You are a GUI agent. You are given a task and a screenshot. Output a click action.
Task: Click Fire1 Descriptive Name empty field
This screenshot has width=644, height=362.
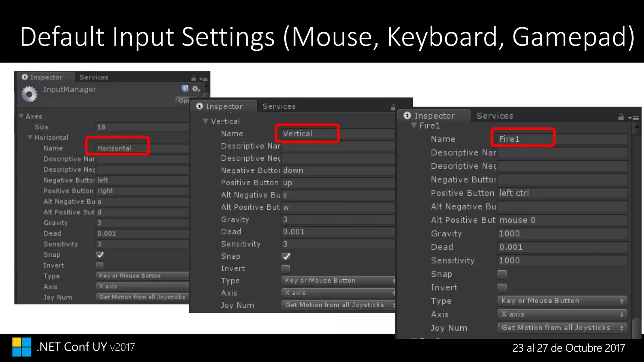(x=563, y=153)
